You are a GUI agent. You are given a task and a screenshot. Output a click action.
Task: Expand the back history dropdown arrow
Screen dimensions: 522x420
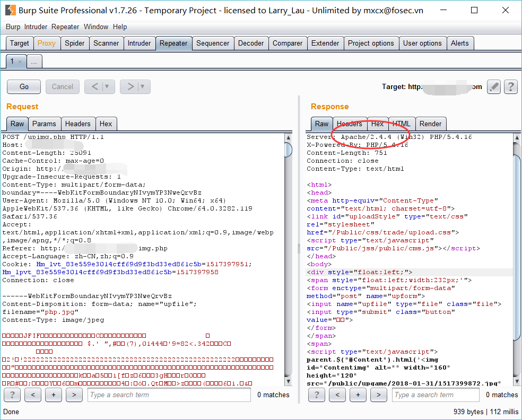[x=108, y=87]
